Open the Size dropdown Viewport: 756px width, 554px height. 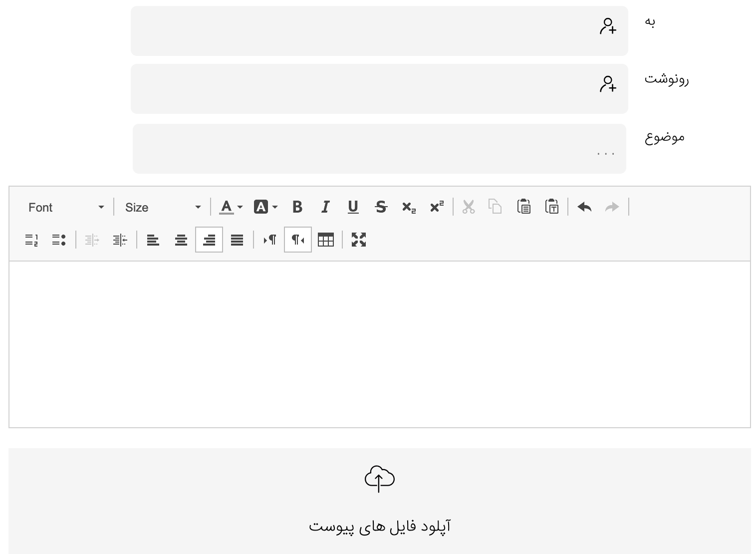point(163,207)
